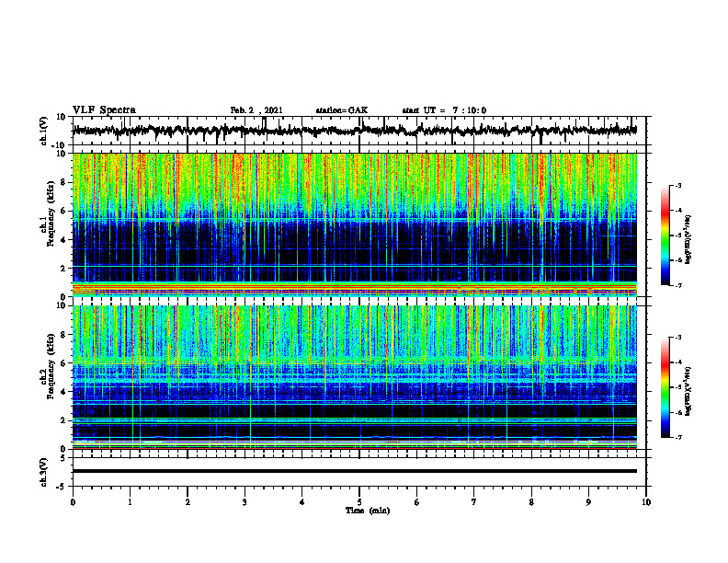
Task: Click inside the ch.1 spectrogram panel
Action: pos(354,224)
